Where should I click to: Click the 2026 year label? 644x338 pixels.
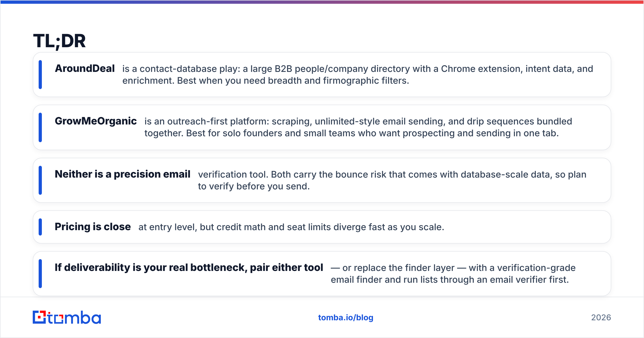click(601, 318)
